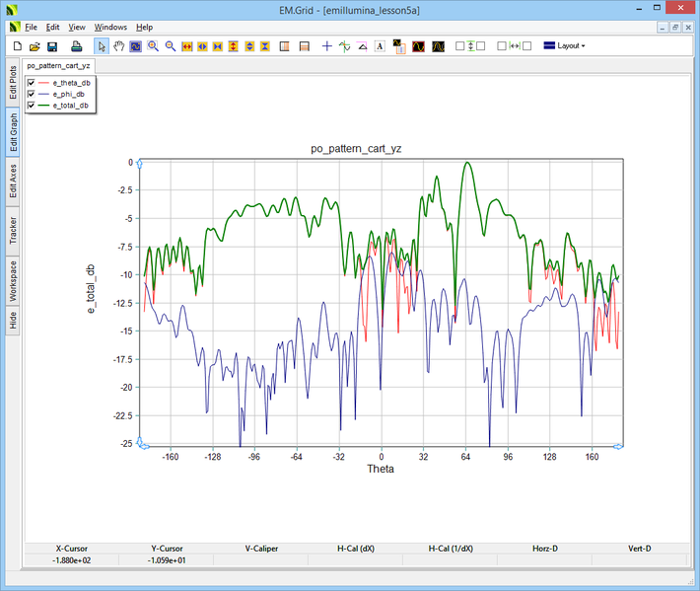Click the text annotation 'A' icon

[x=380, y=46]
